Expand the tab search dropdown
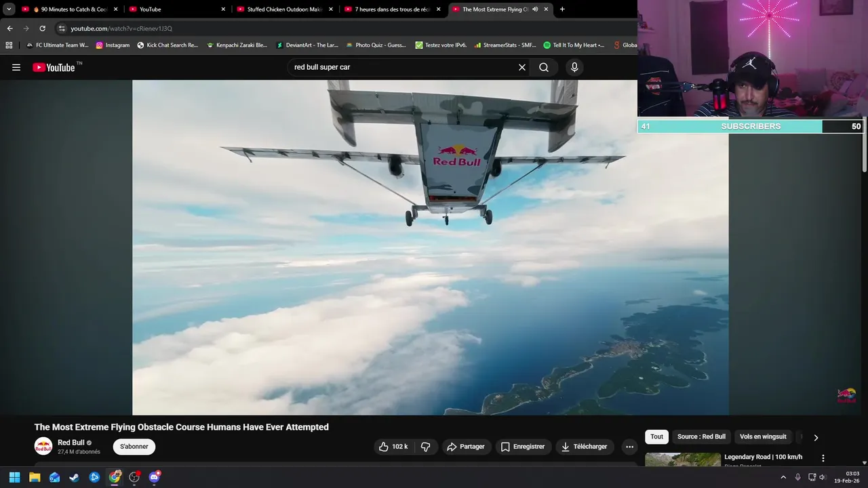The image size is (868, 488). [9, 9]
